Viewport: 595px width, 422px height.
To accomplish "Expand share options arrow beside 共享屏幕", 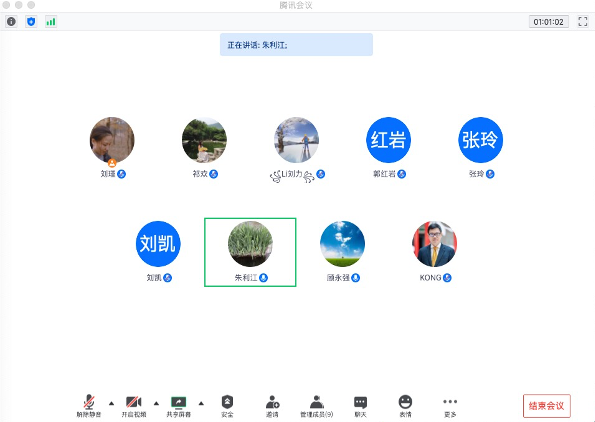I will point(201,403).
